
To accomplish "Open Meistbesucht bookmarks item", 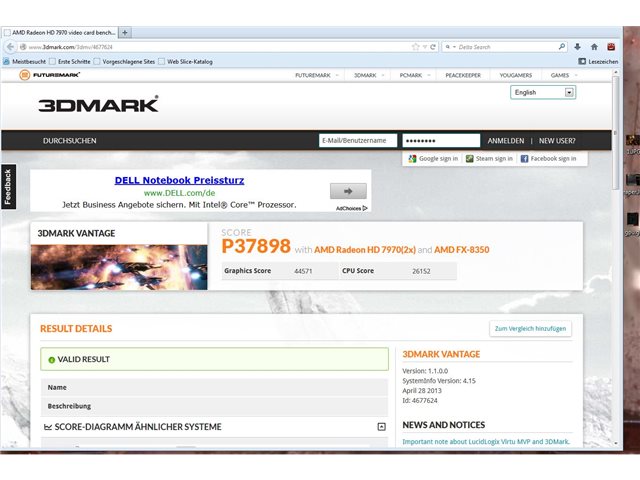I will tap(24, 62).
